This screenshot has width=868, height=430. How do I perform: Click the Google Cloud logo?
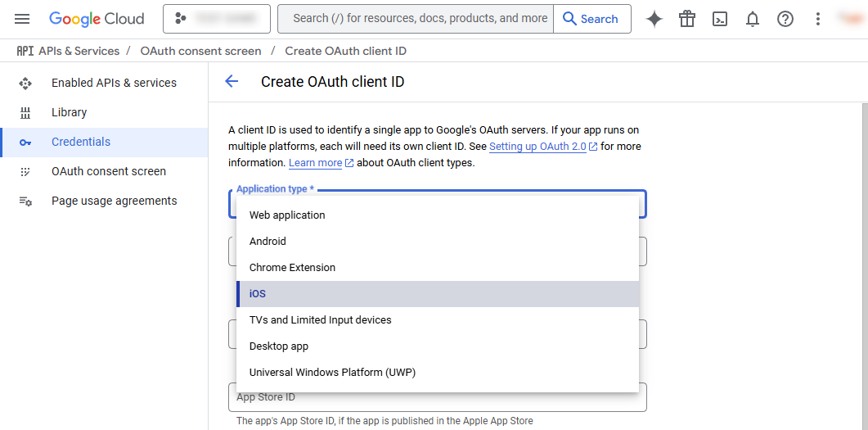coord(97,19)
